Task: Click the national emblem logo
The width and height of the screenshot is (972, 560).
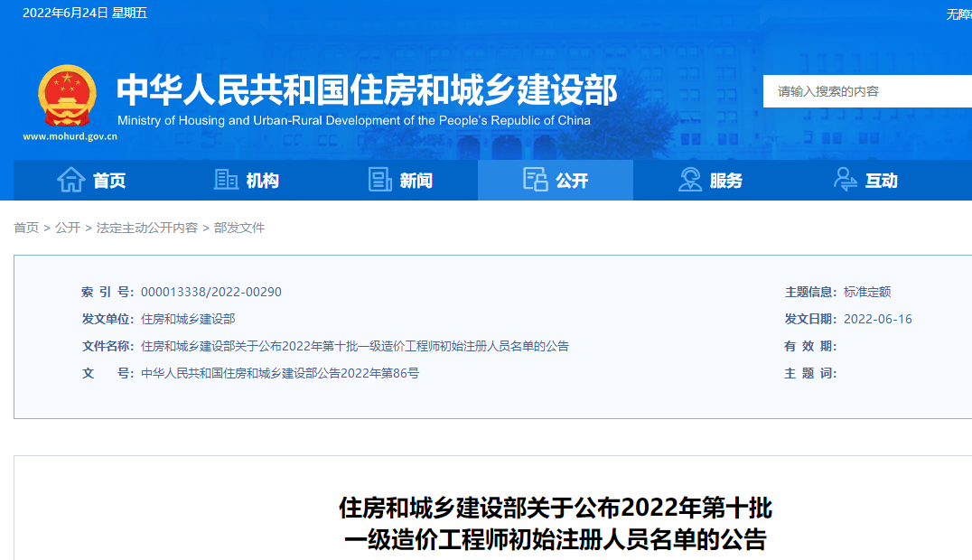Action: [67, 96]
